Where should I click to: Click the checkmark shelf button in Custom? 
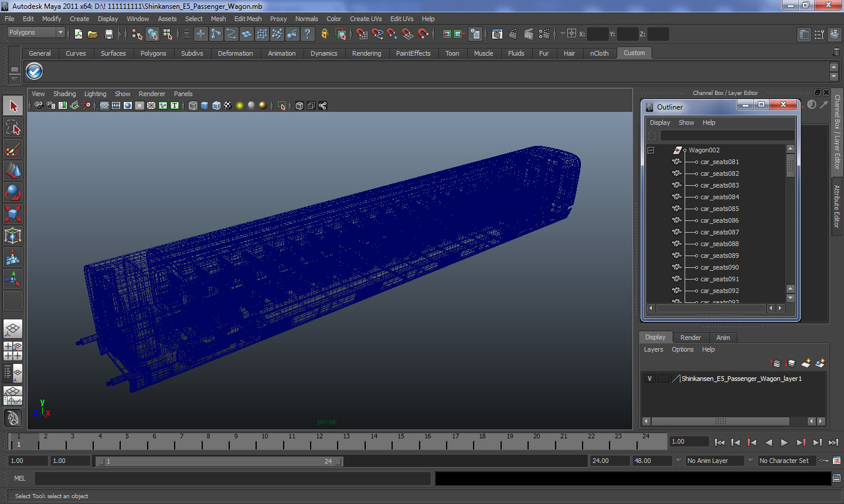point(34,71)
